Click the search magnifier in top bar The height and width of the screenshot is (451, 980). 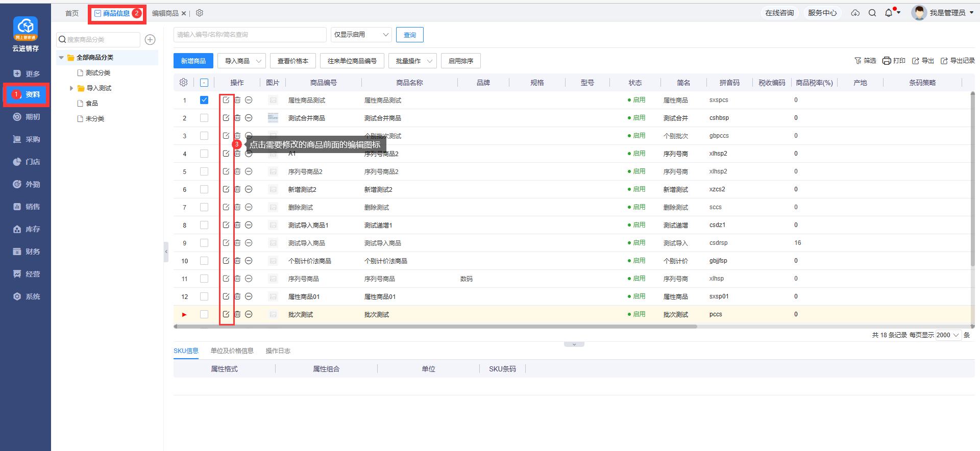point(872,13)
